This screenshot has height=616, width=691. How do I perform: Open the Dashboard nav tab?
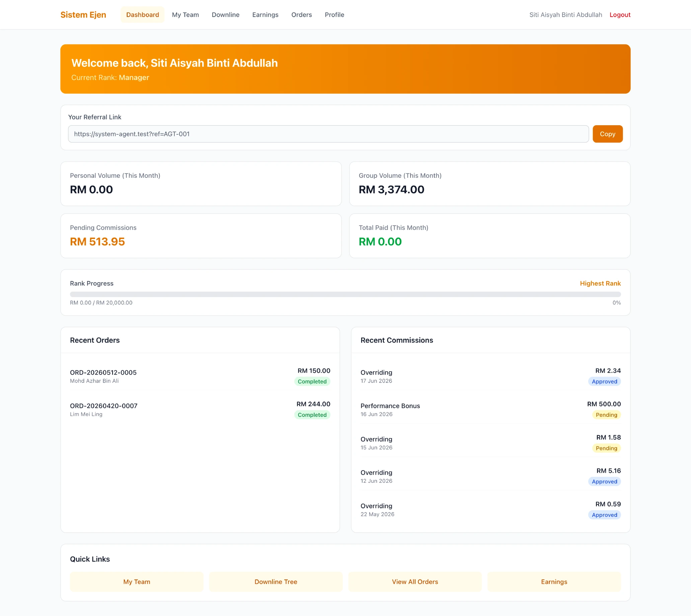(143, 14)
